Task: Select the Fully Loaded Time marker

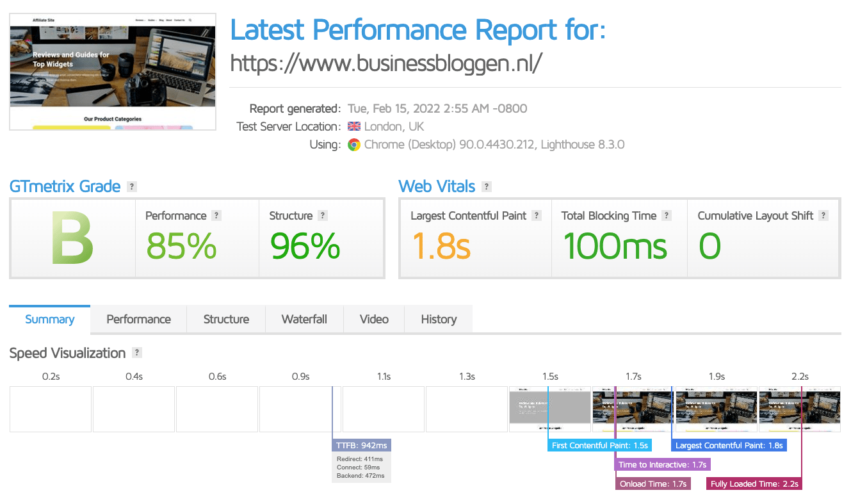Action: click(754, 484)
